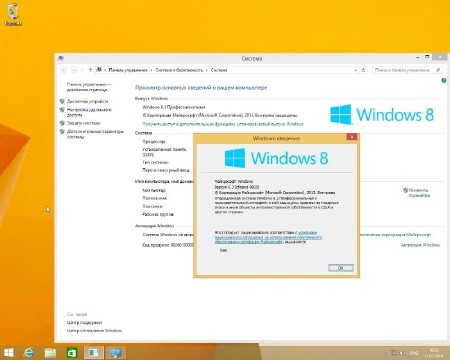Click Windows 8 logo in System window

[382, 114]
